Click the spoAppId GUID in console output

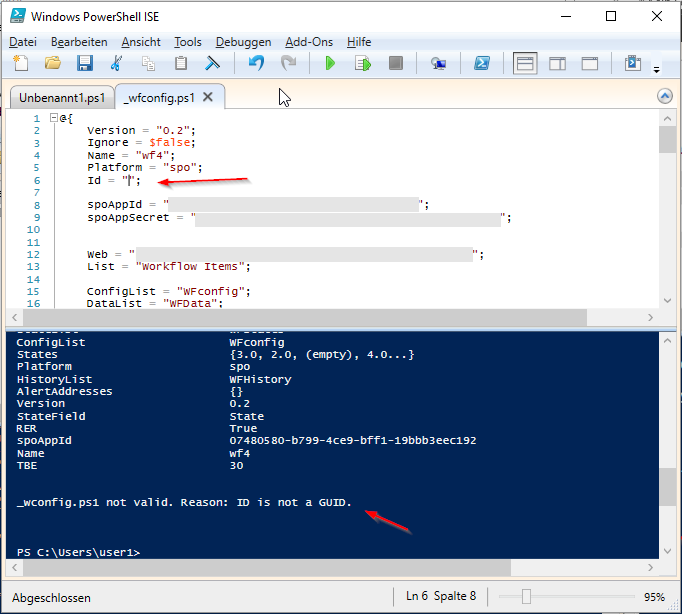point(353,440)
